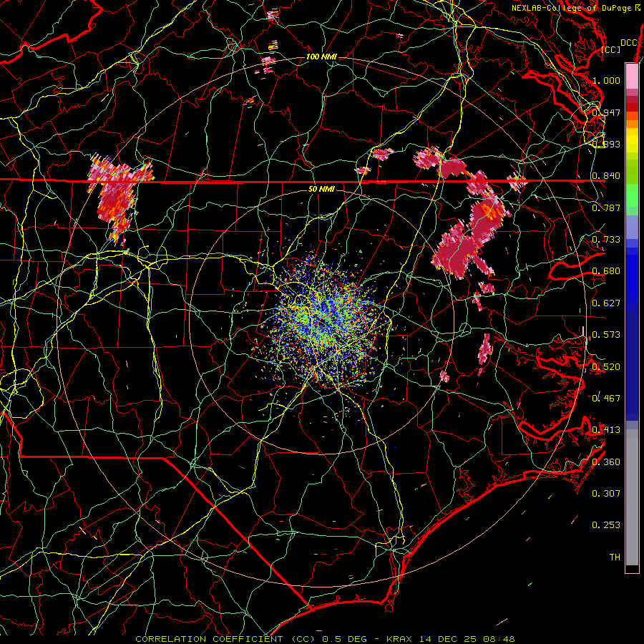This screenshot has height=644, width=644.
Task: Select the 0.253 legend value
Action: pyautogui.click(x=606, y=525)
